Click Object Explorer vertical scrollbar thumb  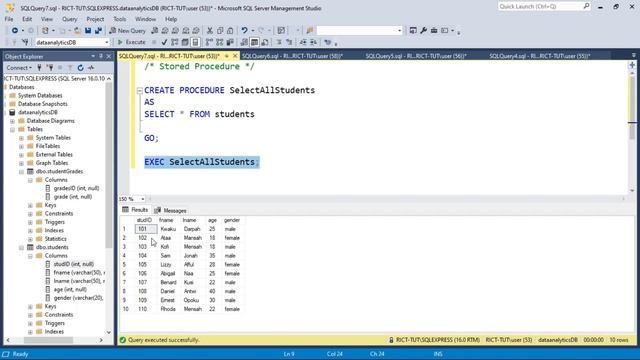109,165
